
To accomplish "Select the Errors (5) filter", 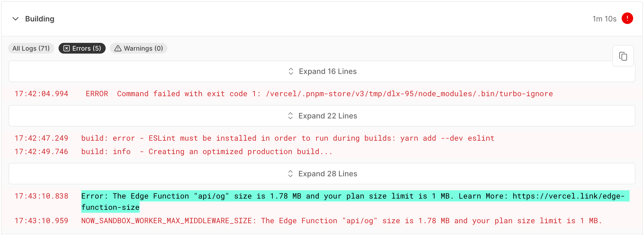I will click(82, 48).
